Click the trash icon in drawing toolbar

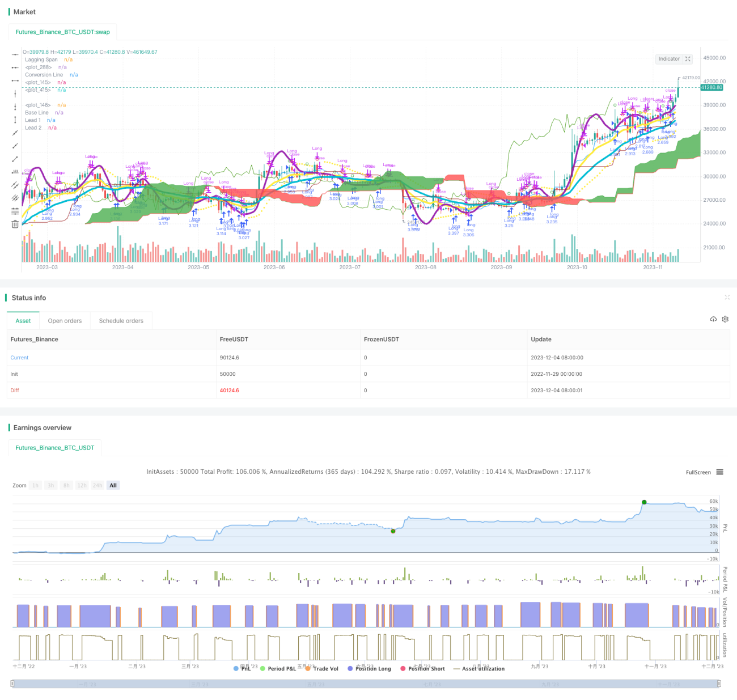tap(15, 224)
